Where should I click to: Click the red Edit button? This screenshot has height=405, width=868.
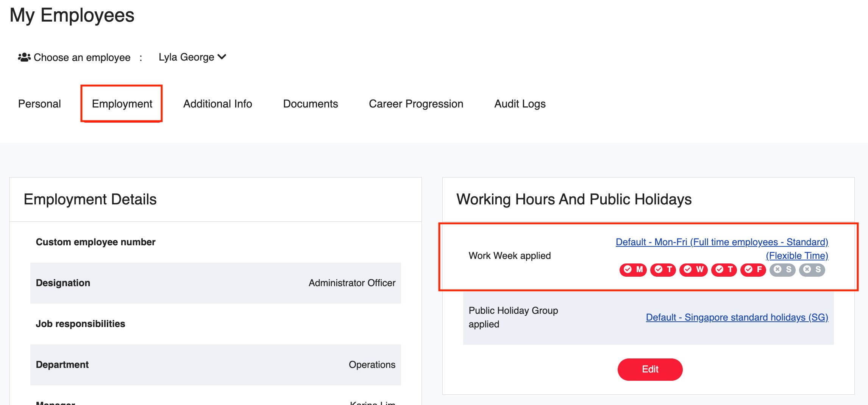coord(650,369)
